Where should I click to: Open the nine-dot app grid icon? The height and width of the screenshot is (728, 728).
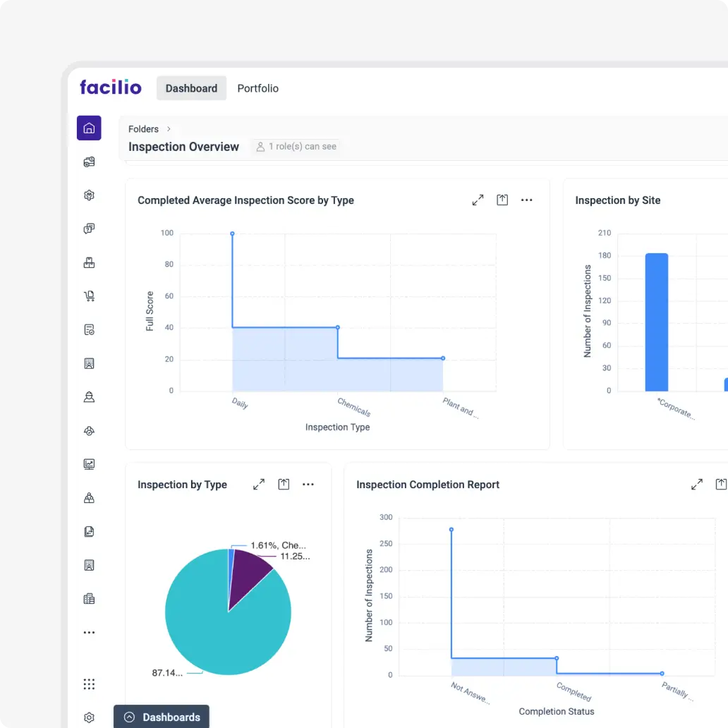pyautogui.click(x=89, y=684)
